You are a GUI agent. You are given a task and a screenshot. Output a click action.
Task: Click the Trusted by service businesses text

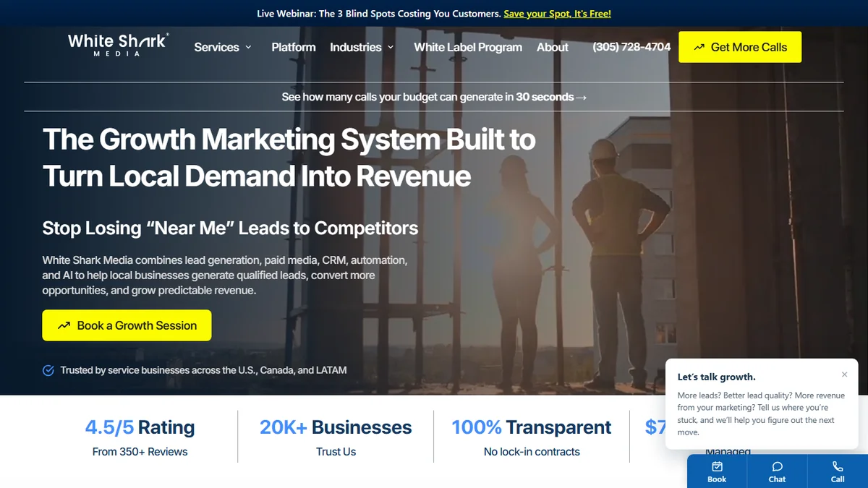(x=203, y=370)
